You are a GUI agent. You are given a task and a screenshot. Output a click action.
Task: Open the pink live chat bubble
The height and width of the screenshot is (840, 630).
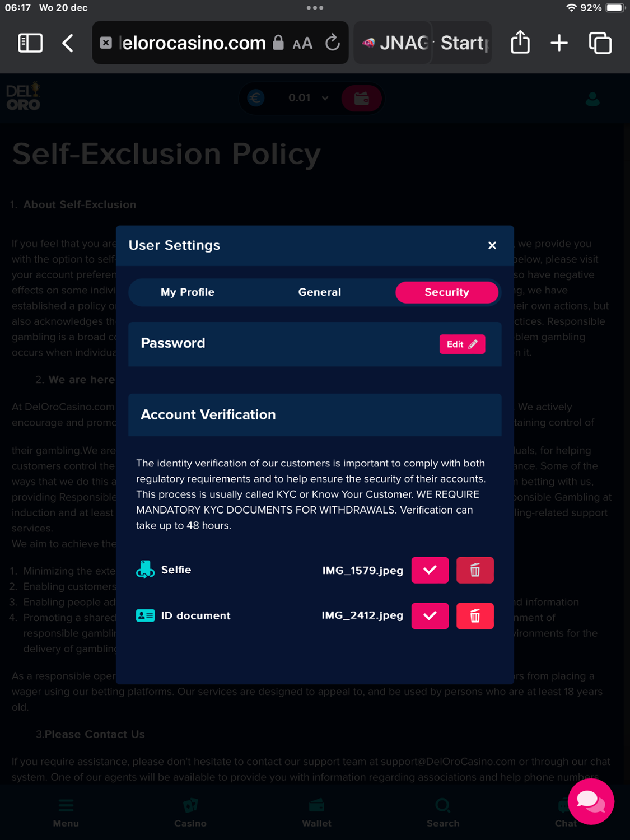point(591,801)
